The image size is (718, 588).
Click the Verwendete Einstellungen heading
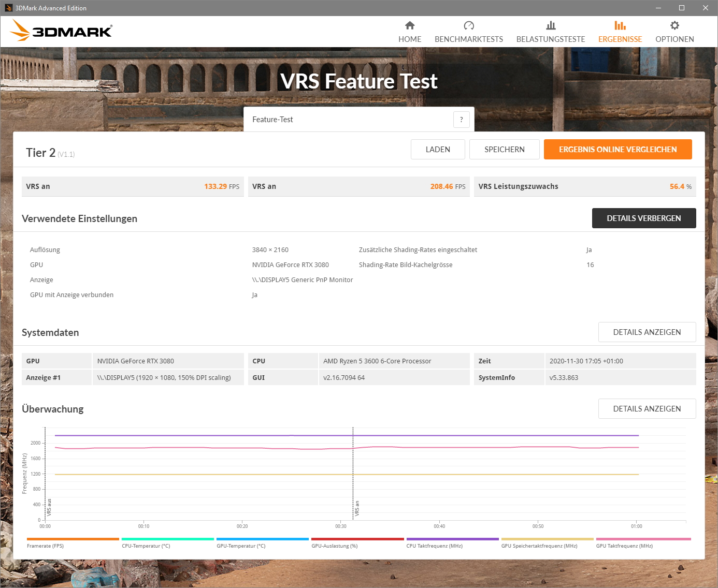[79, 218]
